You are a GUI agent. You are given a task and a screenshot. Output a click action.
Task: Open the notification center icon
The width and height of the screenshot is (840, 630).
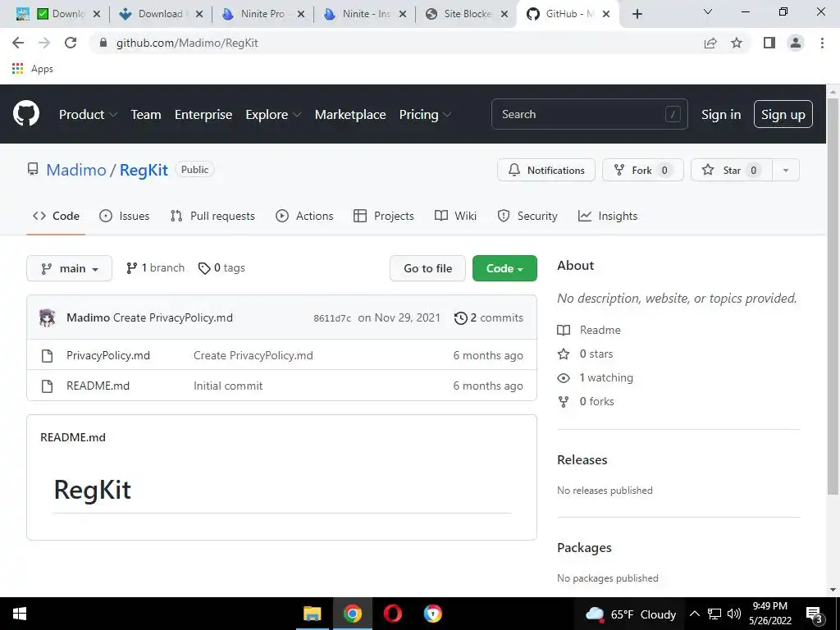(815, 614)
